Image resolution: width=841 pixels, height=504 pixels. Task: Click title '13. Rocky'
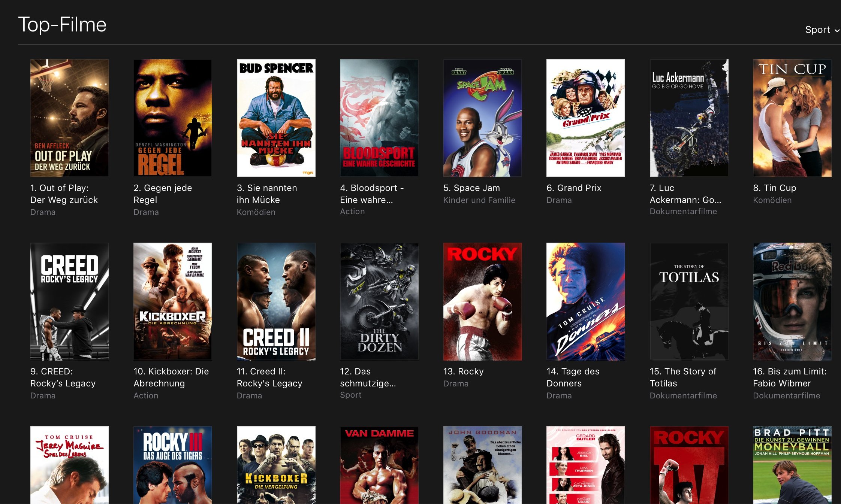coord(464,371)
